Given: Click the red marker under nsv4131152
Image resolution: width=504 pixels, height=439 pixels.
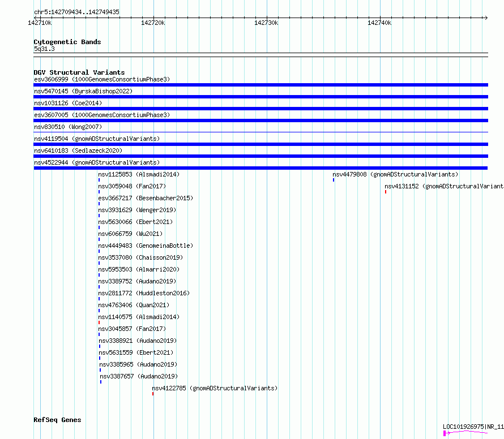Looking at the screenshot, I should [386, 192].
